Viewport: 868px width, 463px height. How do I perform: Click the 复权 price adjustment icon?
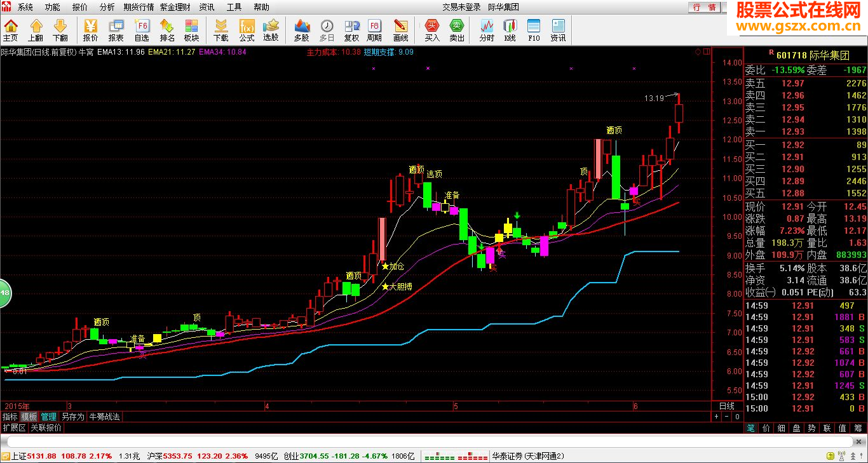coord(351,30)
